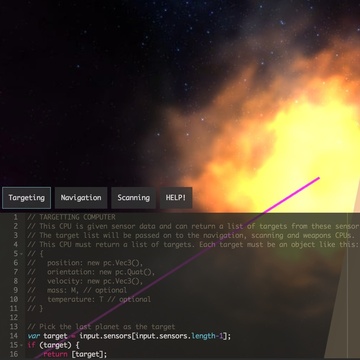Click line 14 'var target' code
Viewport: 360px width, 360px height.
[129, 336]
